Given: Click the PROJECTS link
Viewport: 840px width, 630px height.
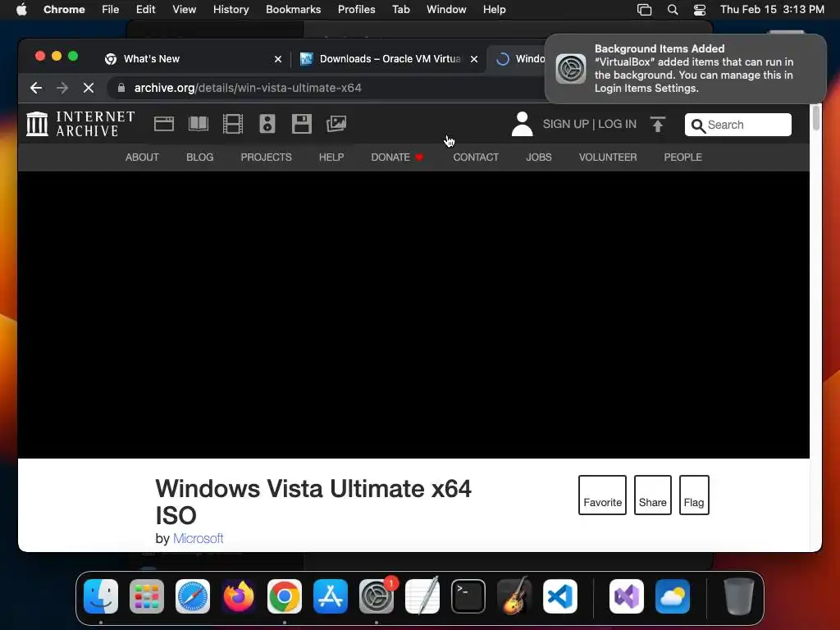Looking at the screenshot, I should point(267,157).
